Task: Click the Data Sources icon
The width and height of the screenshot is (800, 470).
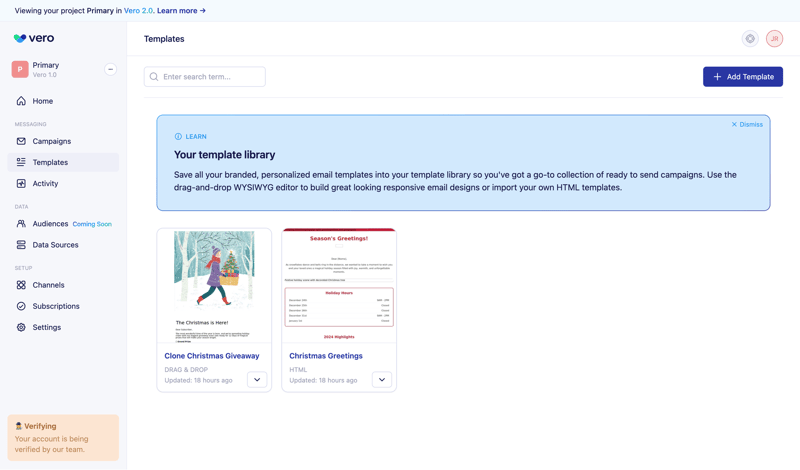Action: [x=21, y=245]
